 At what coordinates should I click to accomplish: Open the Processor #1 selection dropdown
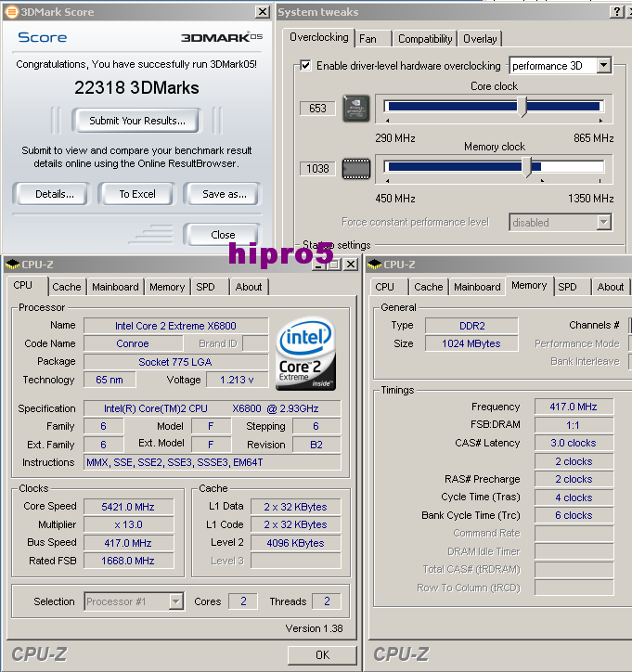click(x=175, y=601)
